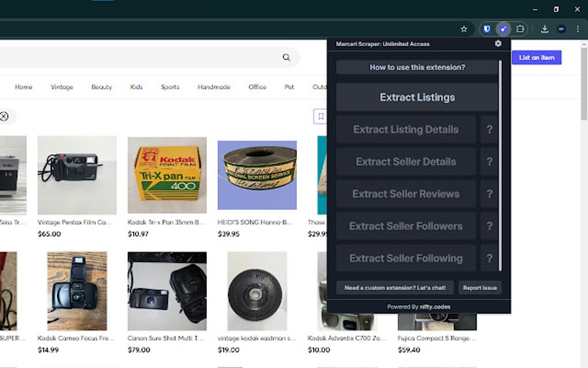Image resolution: width=588 pixels, height=368 pixels.
Task: Open help for Extract Listing Details
Action: point(489,129)
